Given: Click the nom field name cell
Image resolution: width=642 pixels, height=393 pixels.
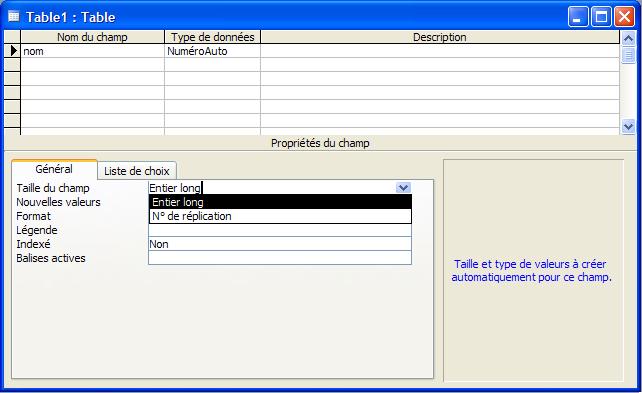Looking at the screenshot, I should (x=93, y=51).
